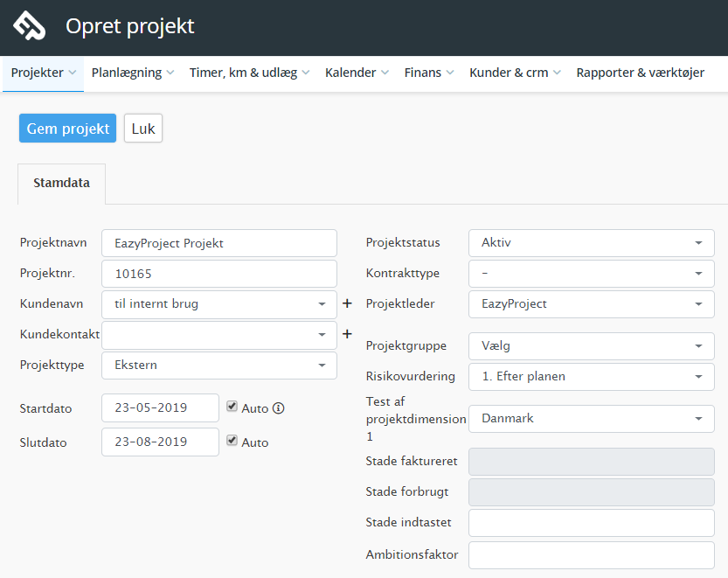The height and width of the screenshot is (578, 728).
Task: Click the Projektstatus label
Action: pos(403,242)
